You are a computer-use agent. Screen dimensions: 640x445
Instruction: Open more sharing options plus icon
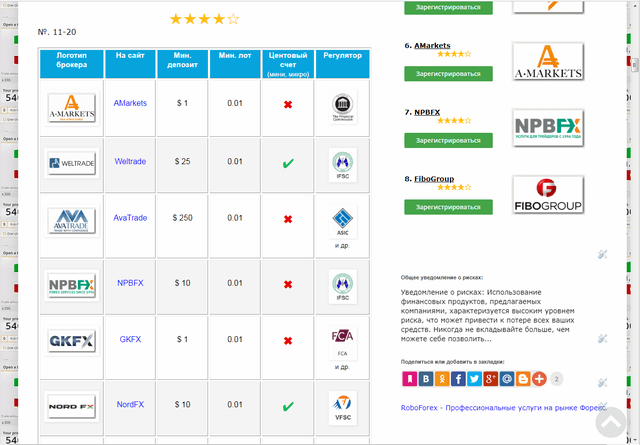pyautogui.click(x=539, y=379)
